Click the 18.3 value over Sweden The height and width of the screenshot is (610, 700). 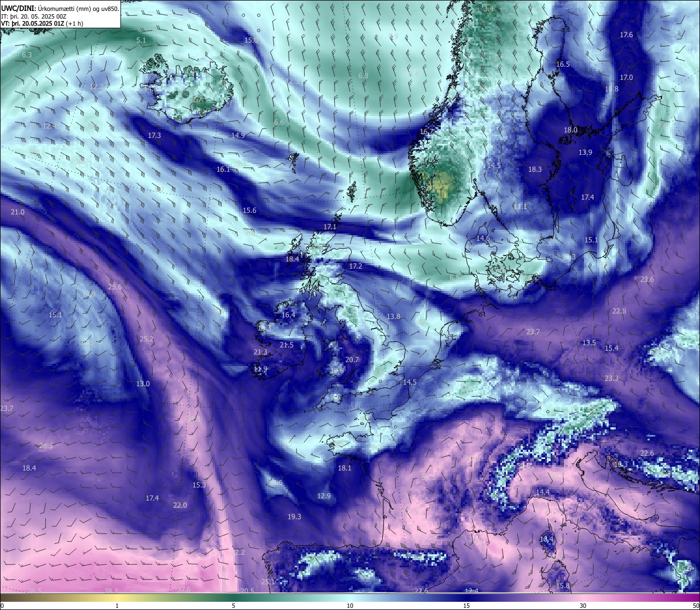tap(535, 170)
